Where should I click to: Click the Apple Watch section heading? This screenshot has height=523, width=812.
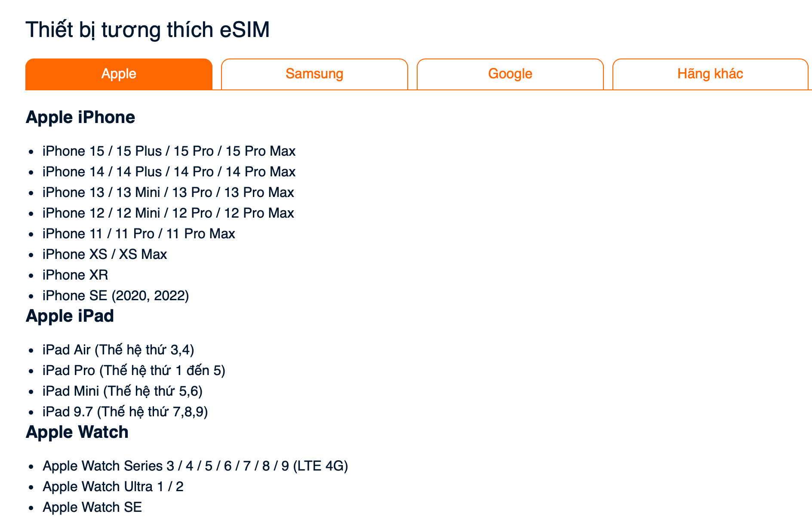[x=77, y=432]
